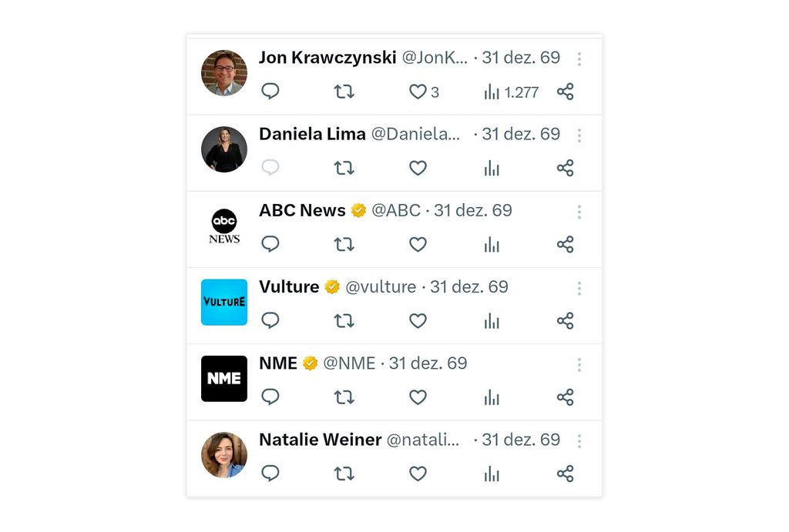Open ABC News verified badge popup

(358, 210)
